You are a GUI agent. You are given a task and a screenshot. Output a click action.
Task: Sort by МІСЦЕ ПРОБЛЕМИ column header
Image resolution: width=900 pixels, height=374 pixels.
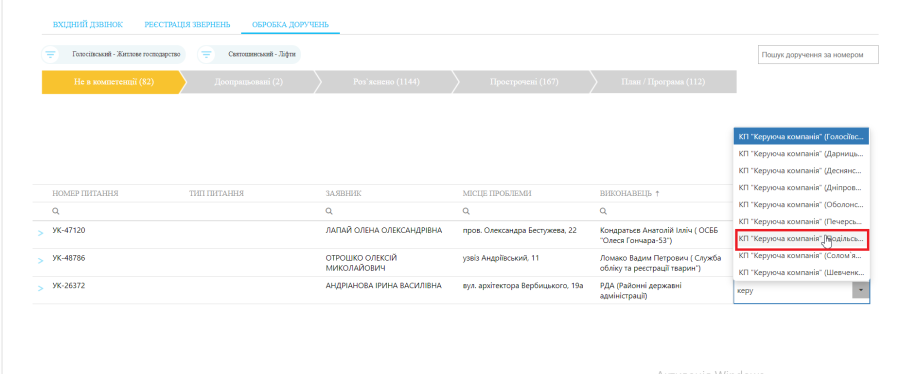pyautogui.click(x=497, y=194)
